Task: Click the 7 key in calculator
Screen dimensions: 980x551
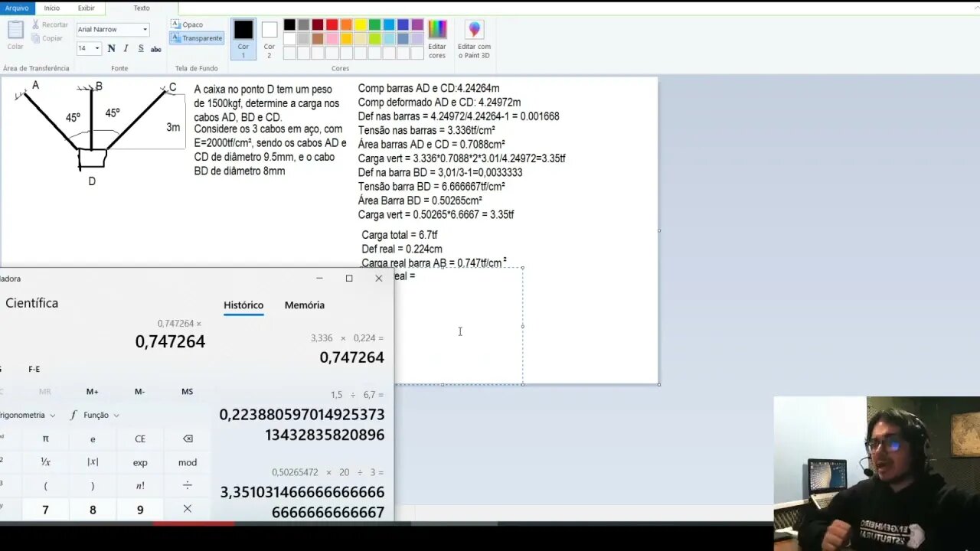Action: (x=45, y=509)
